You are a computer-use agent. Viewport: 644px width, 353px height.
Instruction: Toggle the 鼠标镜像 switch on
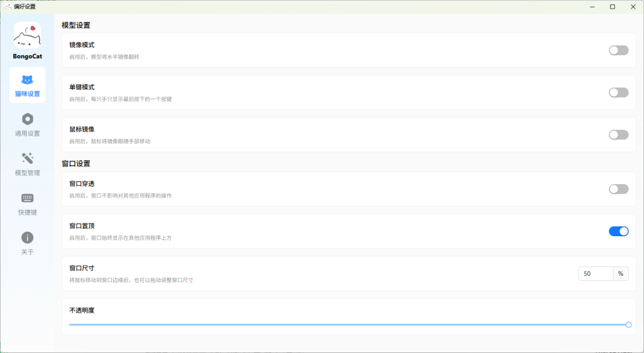pos(618,134)
